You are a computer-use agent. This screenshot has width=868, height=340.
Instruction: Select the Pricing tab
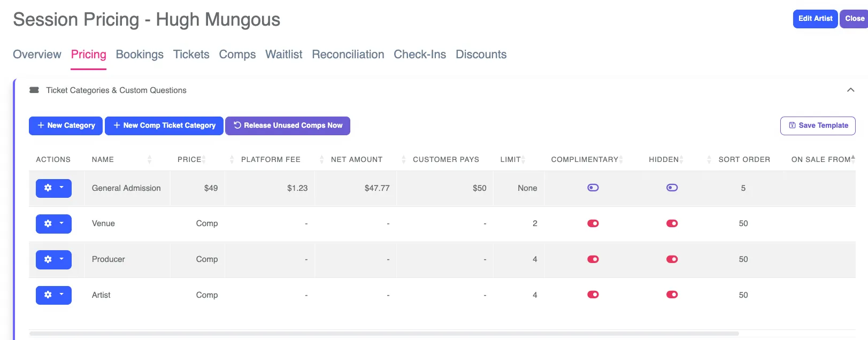coord(89,55)
